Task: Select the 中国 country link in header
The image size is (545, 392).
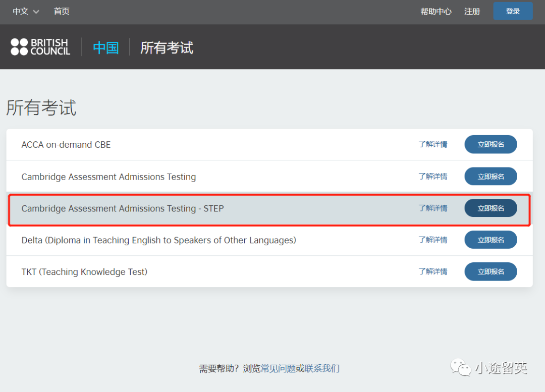Action: click(x=106, y=48)
